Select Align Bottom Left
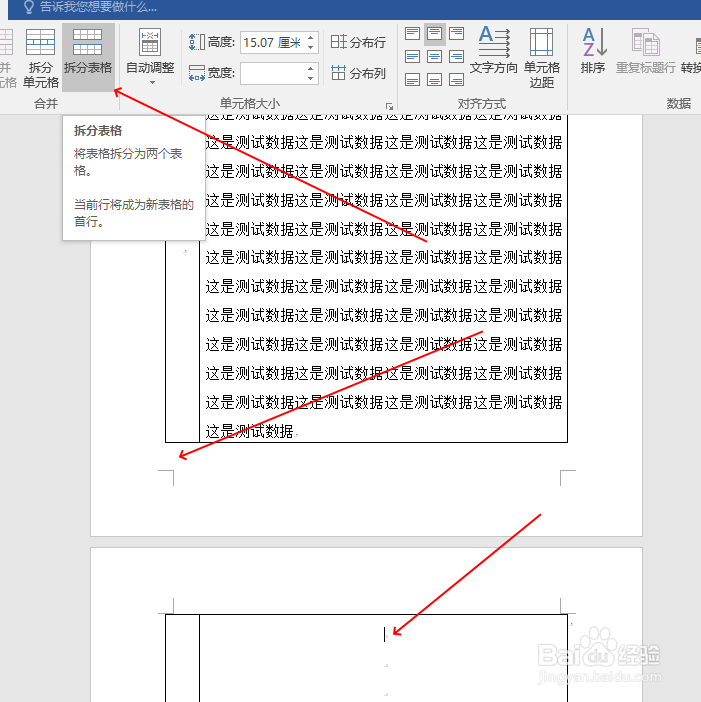This screenshot has height=702, width=701. click(x=412, y=80)
